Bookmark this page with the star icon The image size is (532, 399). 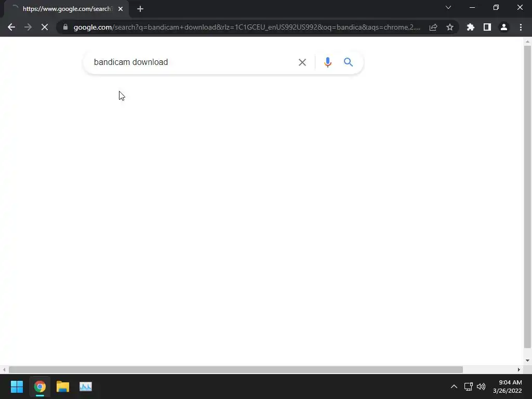[450, 27]
